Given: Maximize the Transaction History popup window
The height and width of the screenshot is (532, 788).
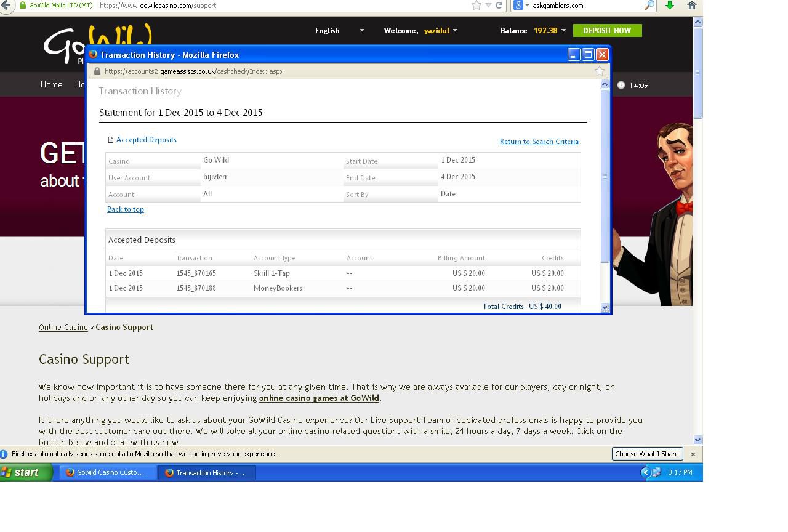Looking at the screenshot, I should tap(588, 54).
